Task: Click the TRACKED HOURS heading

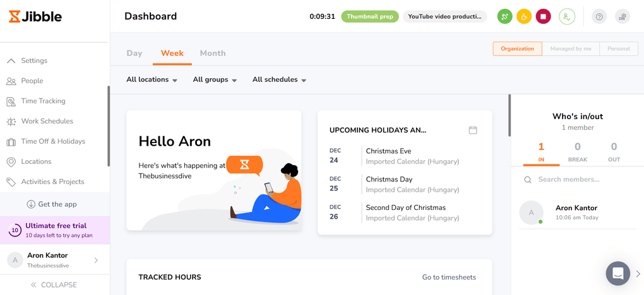Action: tap(170, 277)
